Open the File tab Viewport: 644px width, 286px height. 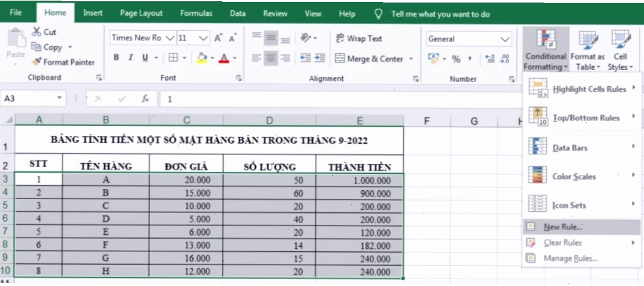tap(16, 13)
